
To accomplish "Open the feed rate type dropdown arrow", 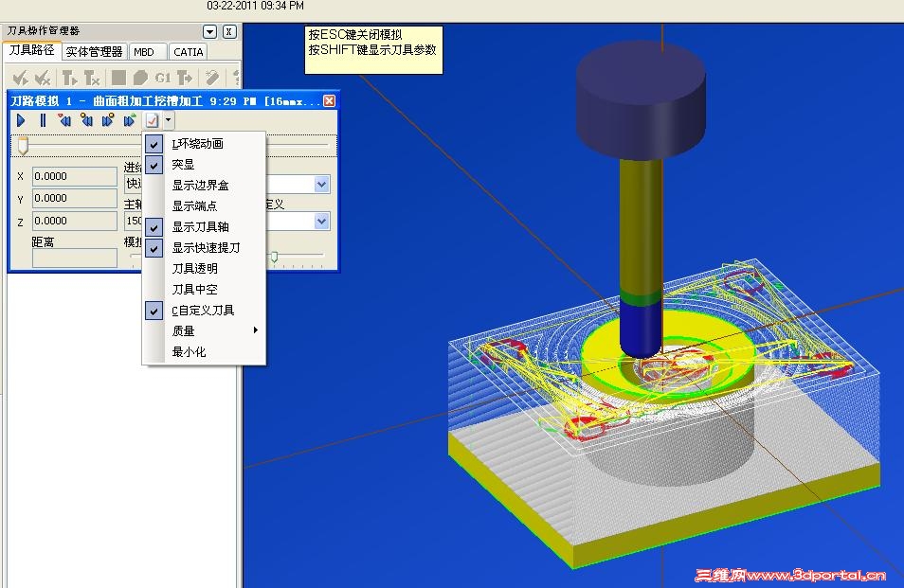I will (321, 185).
